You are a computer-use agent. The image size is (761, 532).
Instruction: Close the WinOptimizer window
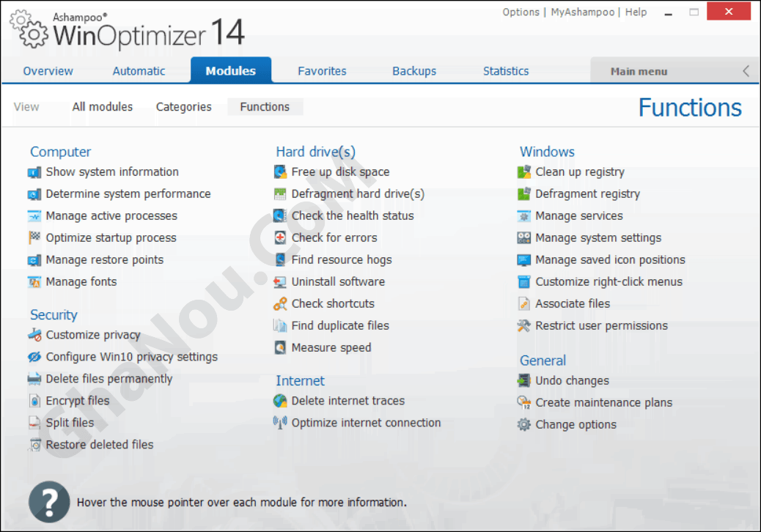[x=729, y=12]
